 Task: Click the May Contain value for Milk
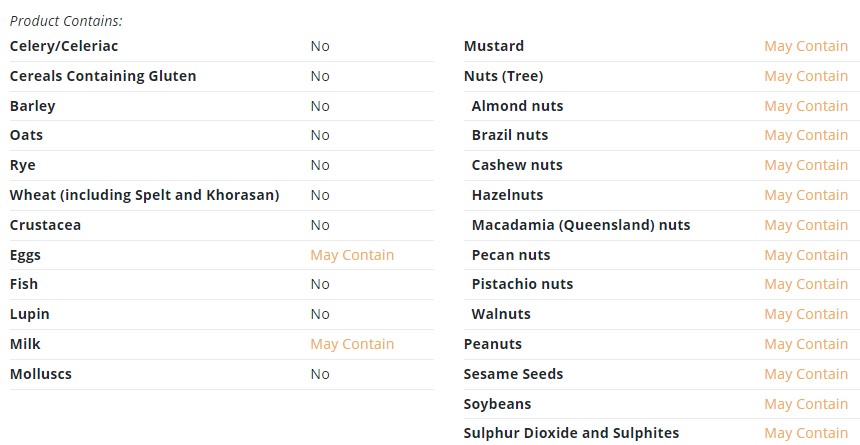[x=352, y=344]
